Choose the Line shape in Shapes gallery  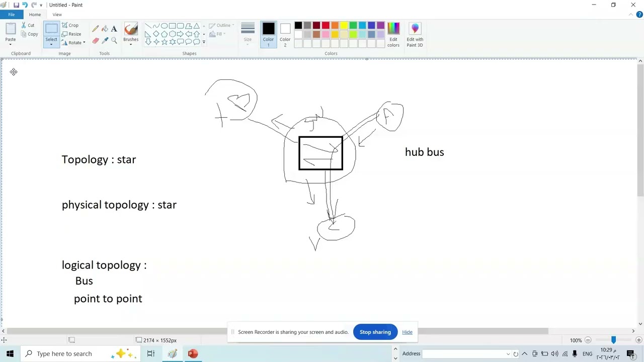coord(148,26)
